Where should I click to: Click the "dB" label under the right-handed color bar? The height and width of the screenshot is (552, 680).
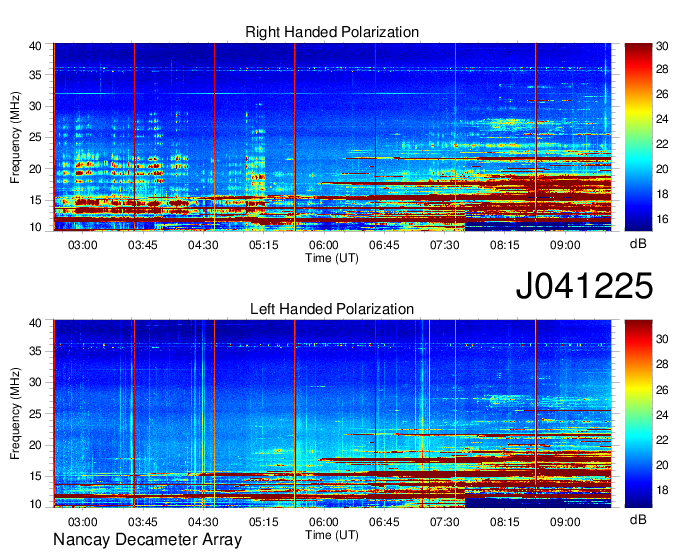pos(638,244)
